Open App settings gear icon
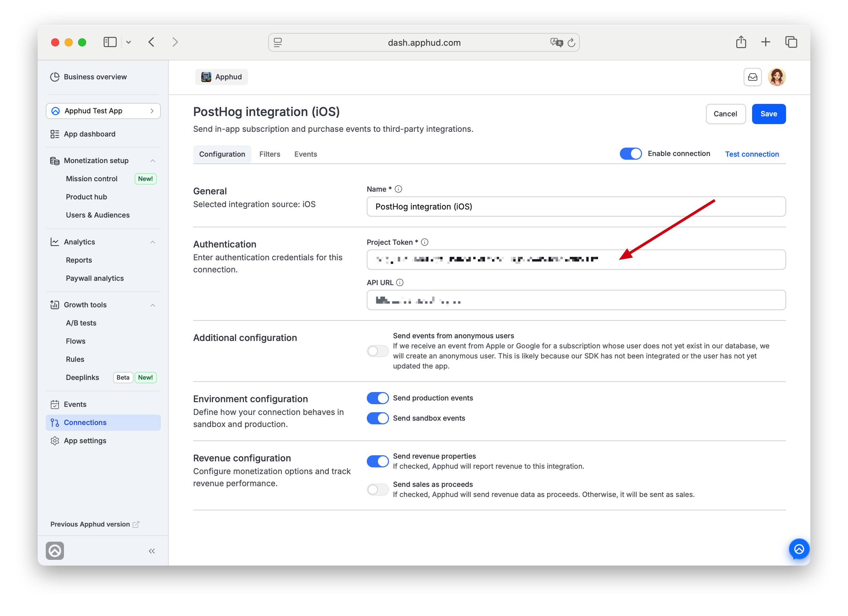The height and width of the screenshot is (616, 848). pos(55,441)
